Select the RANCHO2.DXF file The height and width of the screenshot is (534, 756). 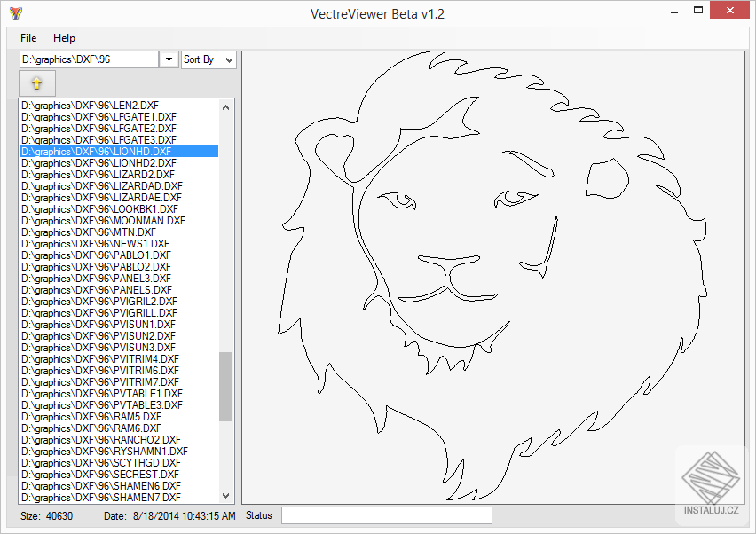98,439
